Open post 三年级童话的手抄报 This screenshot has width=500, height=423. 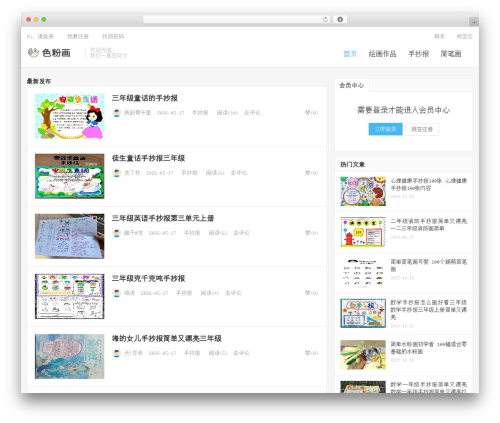click(145, 98)
